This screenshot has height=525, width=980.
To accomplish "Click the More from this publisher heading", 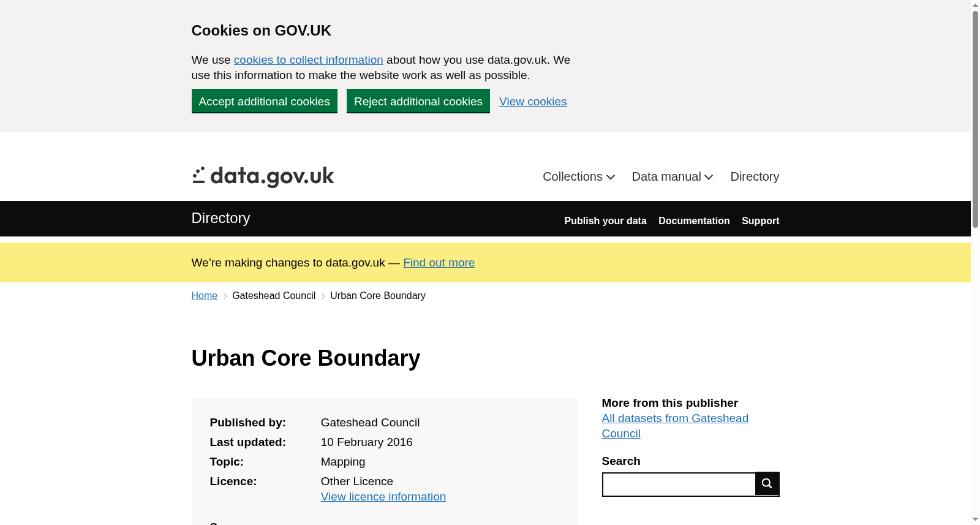I will [670, 403].
